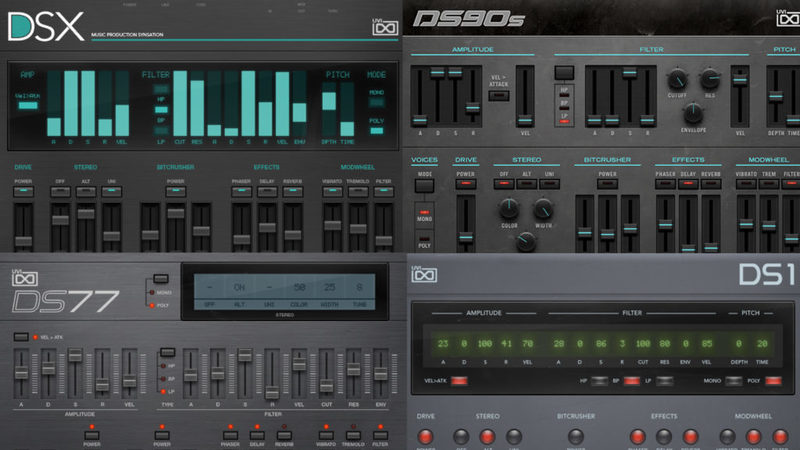The width and height of the screenshot is (800, 450).
Task: Toggle DS1 VEL>ATK red switch
Action: click(458, 381)
